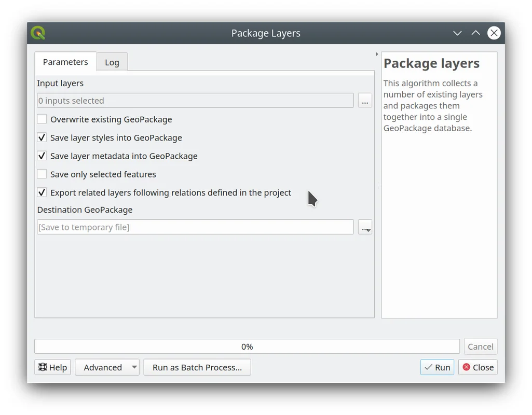532x415 pixels.
Task: Click the small help panel collapse arrow
Action: pos(377,54)
